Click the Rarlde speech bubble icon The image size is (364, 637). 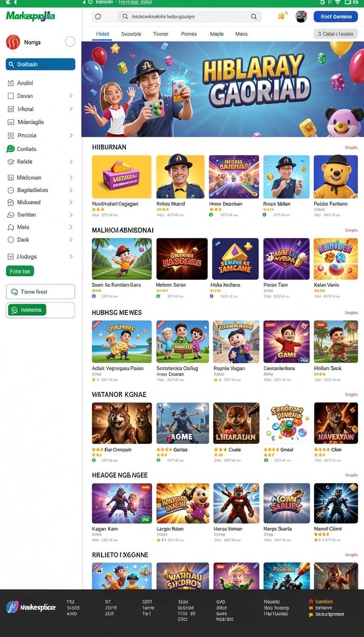[10, 162]
